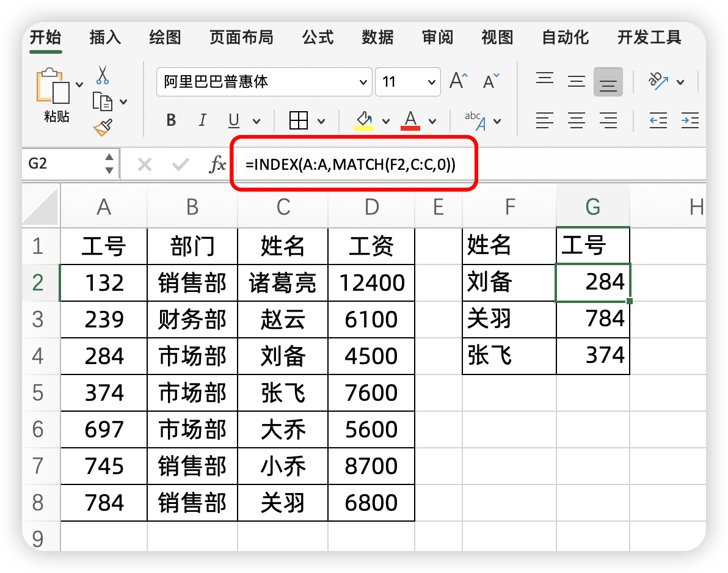Apply yellow fill color bucket
The width and height of the screenshot is (728, 573).
click(x=365, y=121)
